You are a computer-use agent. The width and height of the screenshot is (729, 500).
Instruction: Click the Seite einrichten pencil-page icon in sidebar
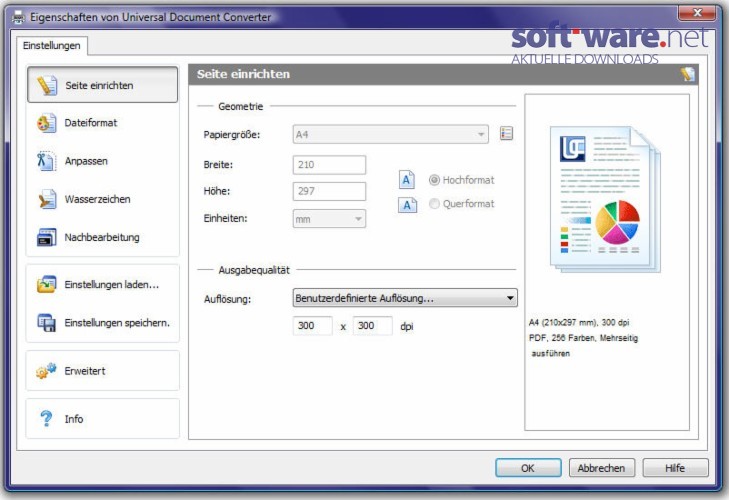point(47,86)
